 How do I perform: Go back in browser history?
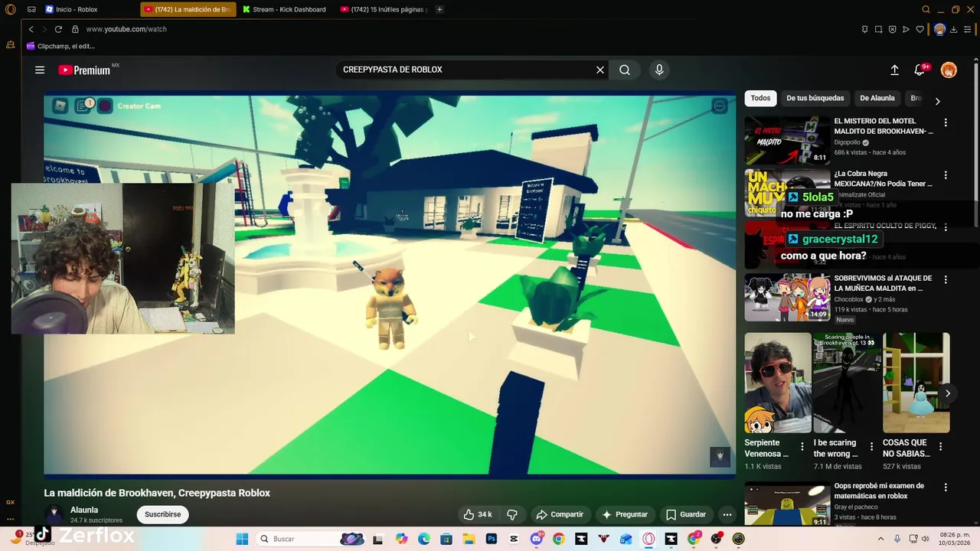click(31, 29)
